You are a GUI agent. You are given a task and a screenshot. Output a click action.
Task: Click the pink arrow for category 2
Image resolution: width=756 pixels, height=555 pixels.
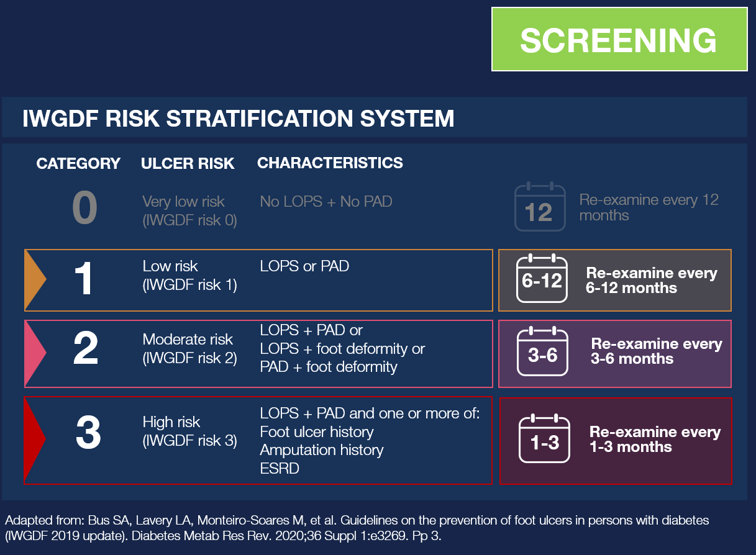(35, 352)
